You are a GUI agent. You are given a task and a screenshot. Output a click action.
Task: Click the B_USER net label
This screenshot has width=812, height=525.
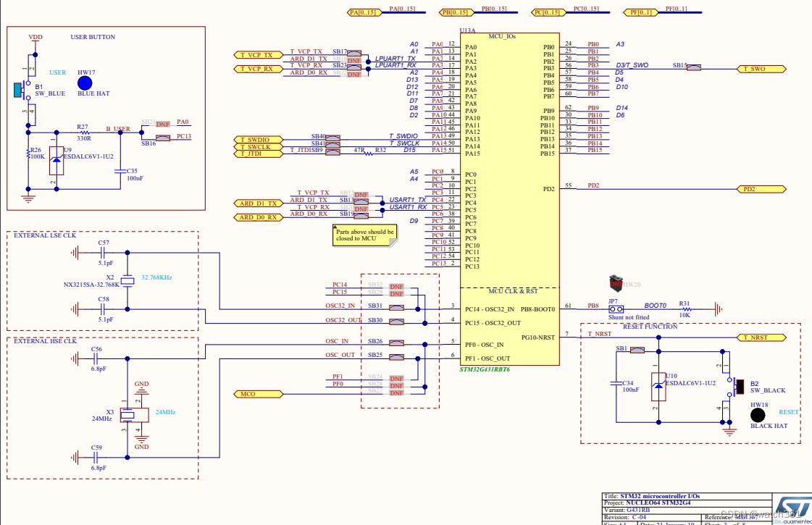(118, 129)
